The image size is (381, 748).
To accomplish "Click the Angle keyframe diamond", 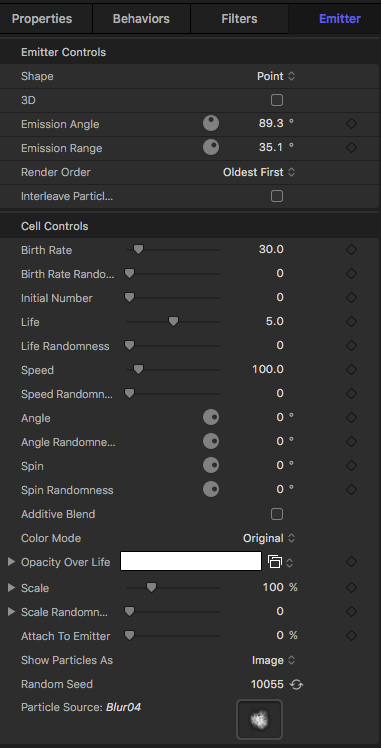I will point(351,417).
